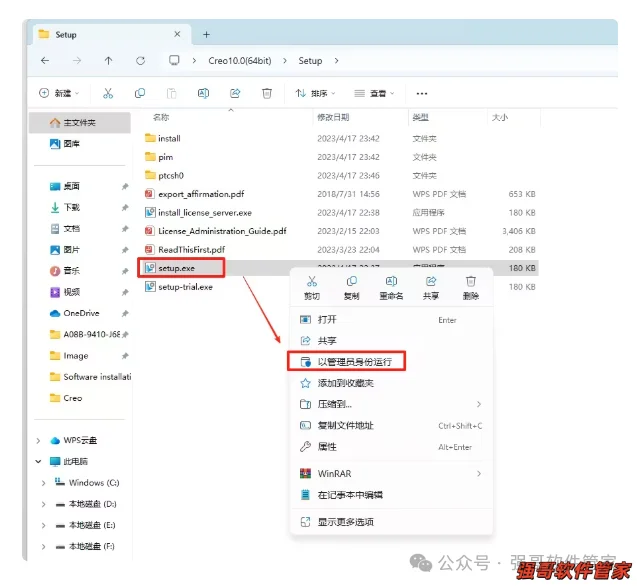637x588 pixels.
Task: Click the toolbar Delete trash icon
Action: click(x=267, y=93)
